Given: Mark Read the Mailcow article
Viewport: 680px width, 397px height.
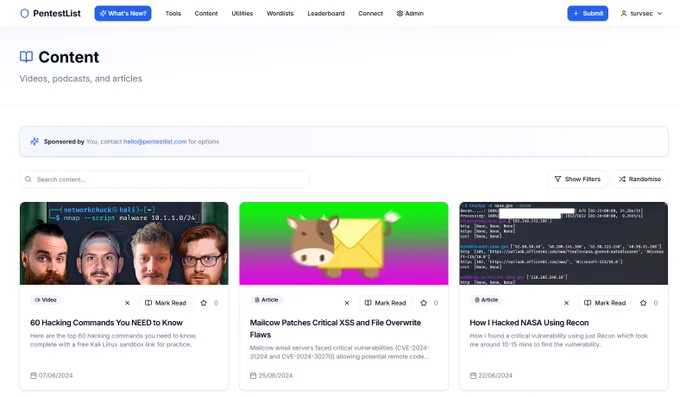Looking at the screenshot, I should (x=385, y=303).
